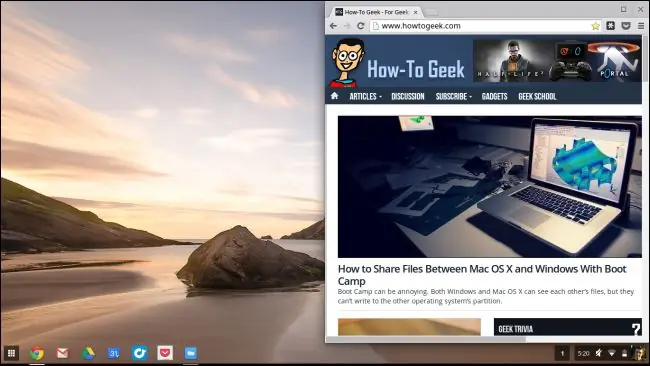The image size is (650, 366).
Task: Open Google Calendar shelf icon
Action: [x=114, y=353]
